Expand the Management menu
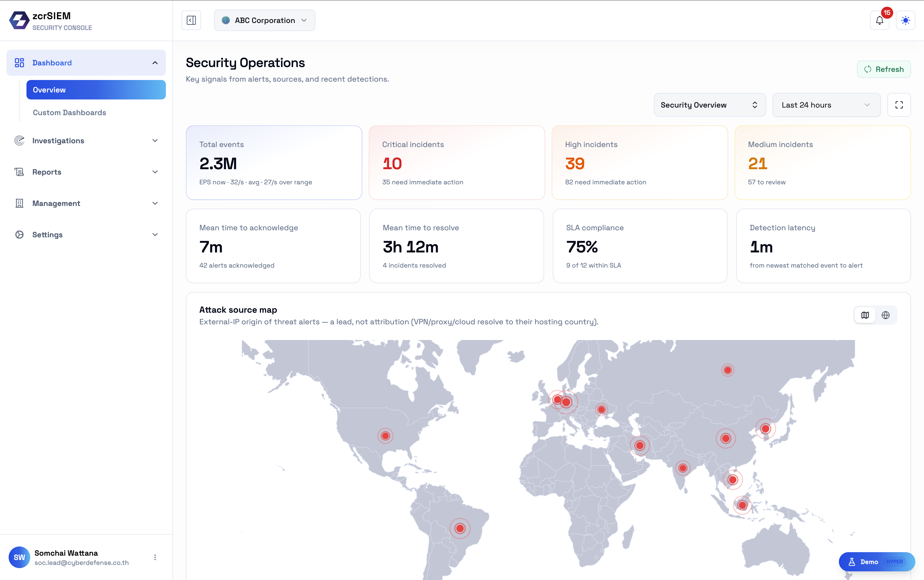The image size is (924, 580). pyautogui.click(x=155, y=203)
